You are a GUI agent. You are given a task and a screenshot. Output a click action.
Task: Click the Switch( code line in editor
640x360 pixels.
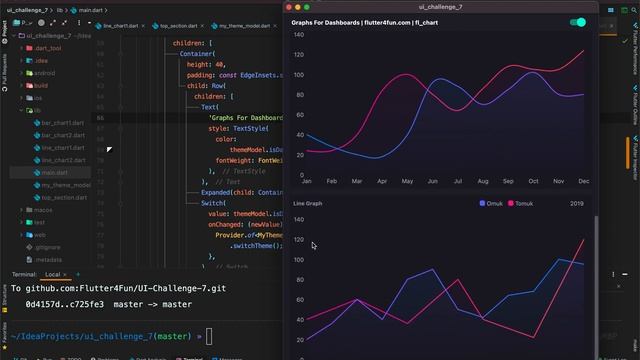pos(213,203)
